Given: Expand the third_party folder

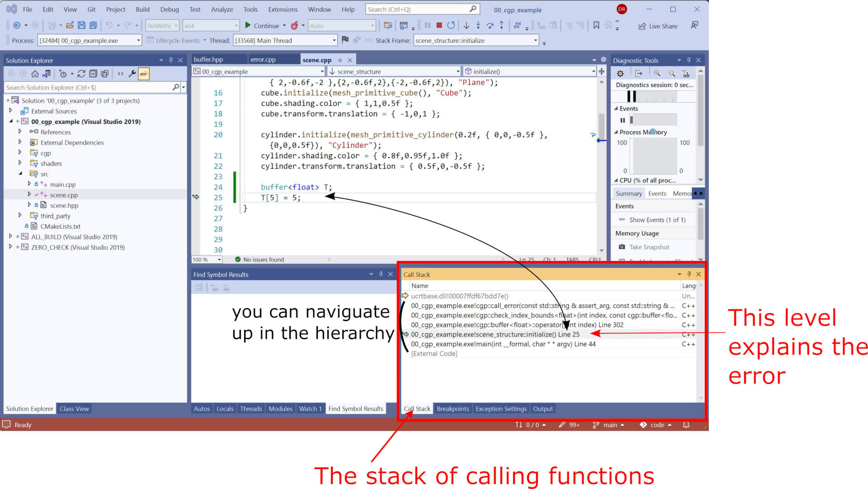Looking at the screenshot, I should pyautogui.click(x=20, y=216).
